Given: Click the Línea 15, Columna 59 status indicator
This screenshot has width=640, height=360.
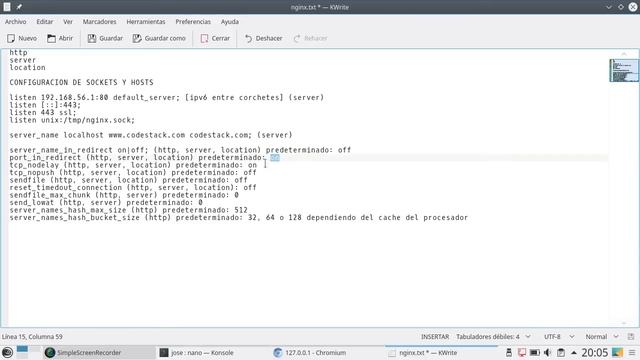Looking at the screenshot, I should click(32, 337).
